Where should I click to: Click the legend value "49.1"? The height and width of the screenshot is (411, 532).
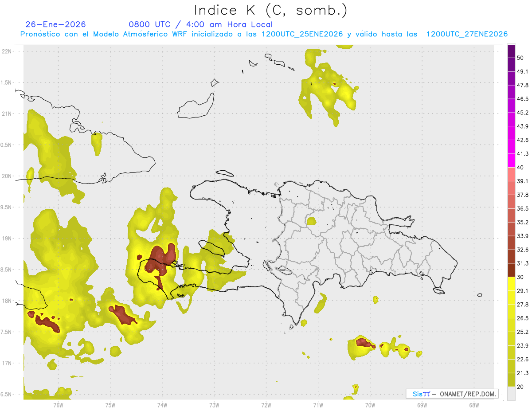coord(523,71)
